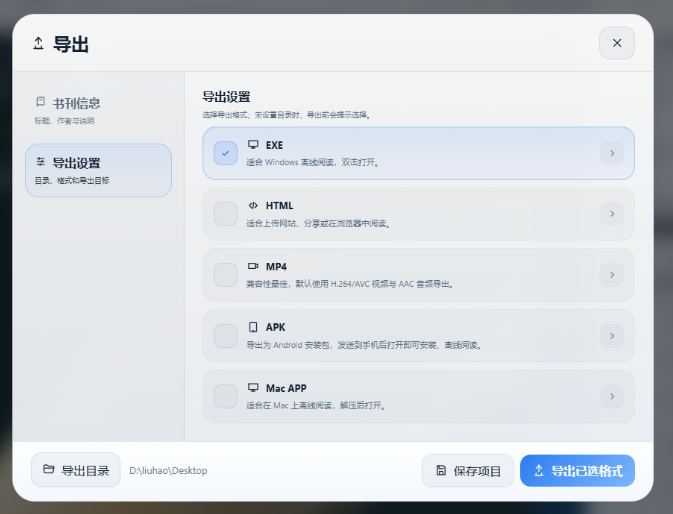Screen dimensions: 673x514
Task: Click the floppy disk icon in 保存项目
Action: point(441,470)
